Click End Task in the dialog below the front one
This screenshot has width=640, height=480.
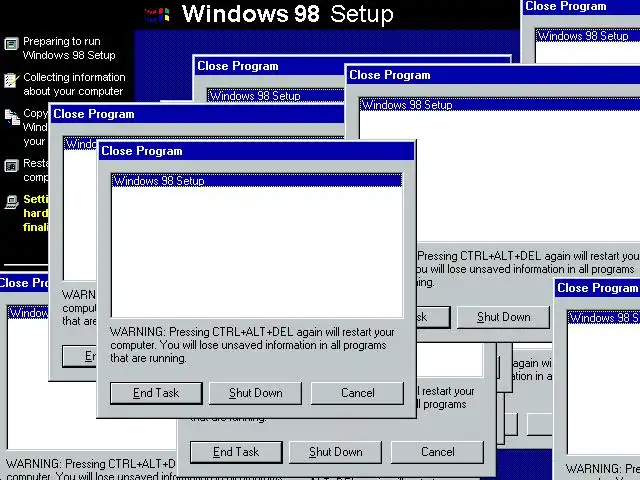(236, 452)
